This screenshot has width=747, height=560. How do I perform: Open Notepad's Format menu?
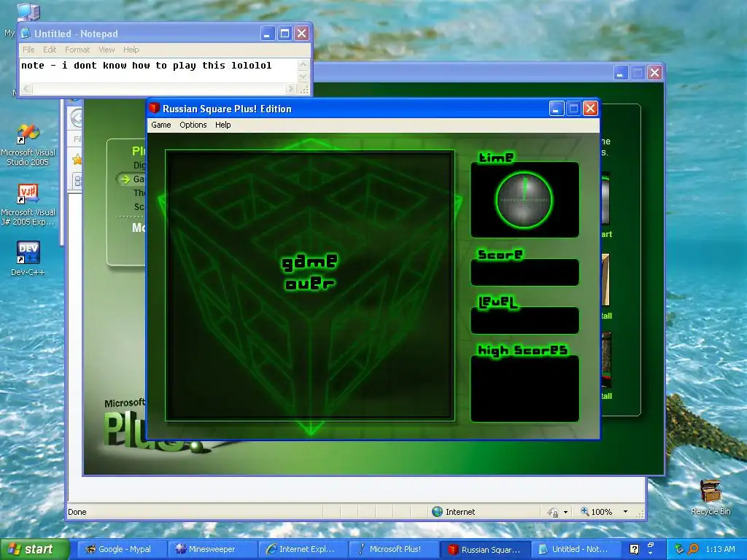click(77, 50)
